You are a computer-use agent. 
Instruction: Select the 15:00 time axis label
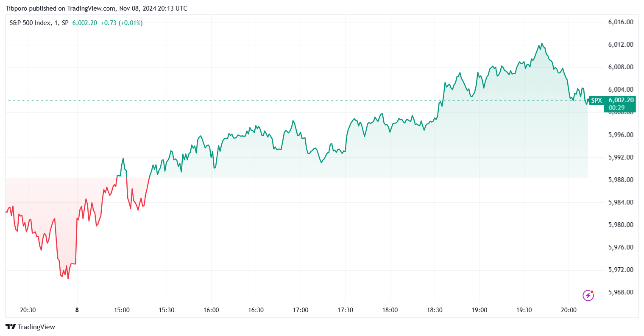pyautogui.click(x=122, y=310)
